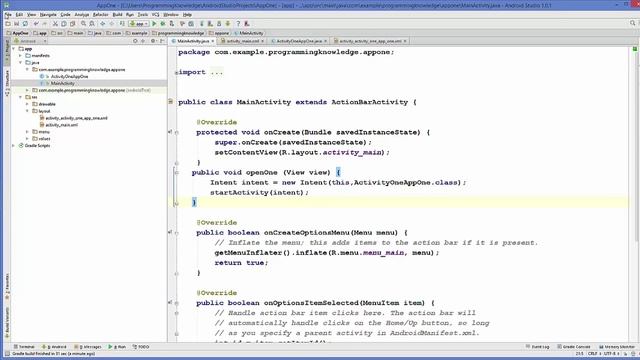Open the Help menu
Viewport: 640px width, 360px height.
(187, 15)
